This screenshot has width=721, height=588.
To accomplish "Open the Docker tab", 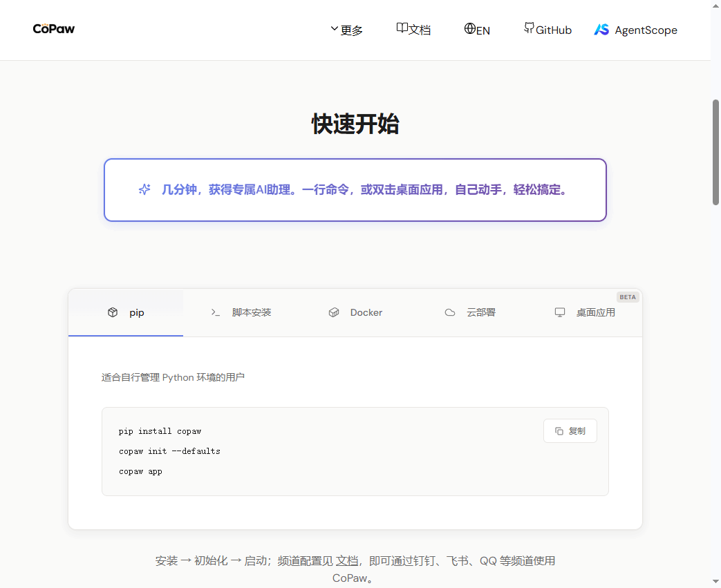I will click(x=366, y=313).
